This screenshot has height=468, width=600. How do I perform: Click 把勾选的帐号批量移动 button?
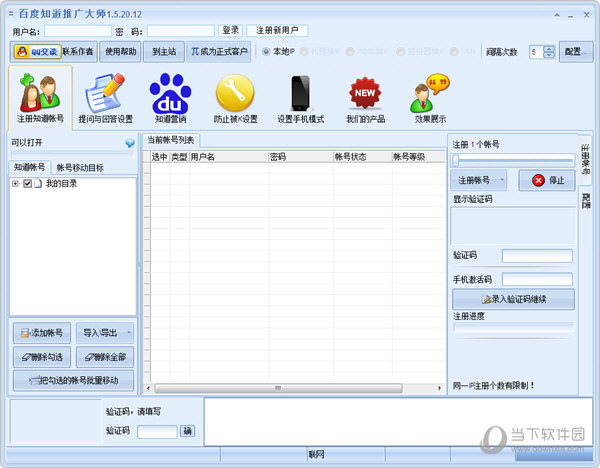[x=73, y=380]
